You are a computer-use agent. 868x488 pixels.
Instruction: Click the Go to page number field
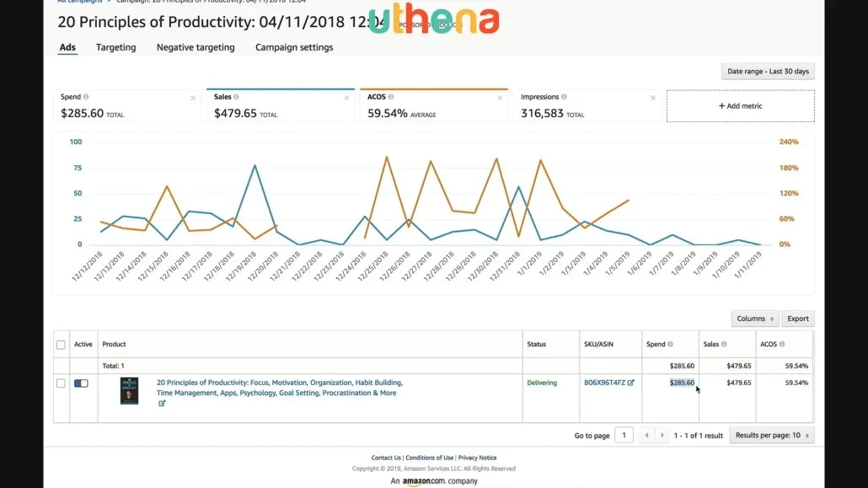pos(624,436)
